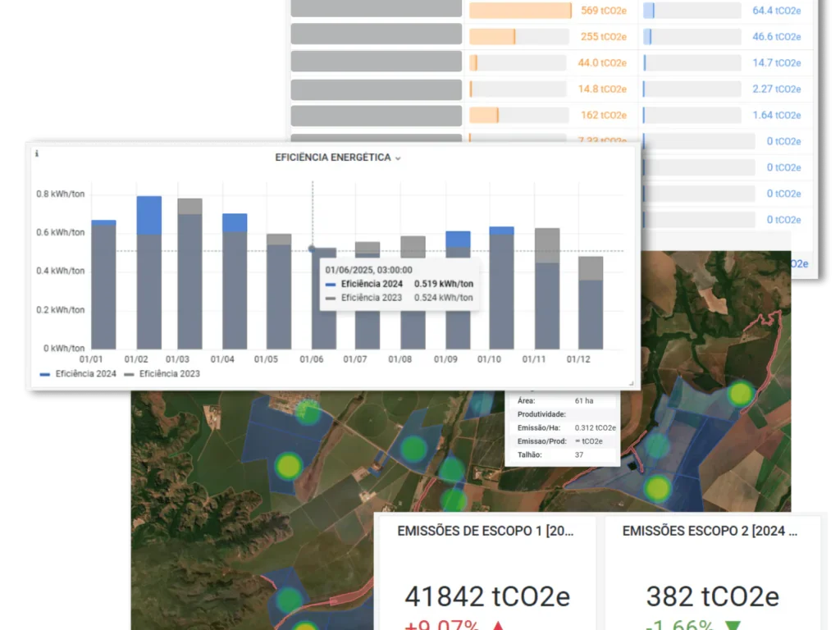Select the 01/12 bar in the efficiency chart
Viewport: 840px width, 630px height.
point(590,303)
